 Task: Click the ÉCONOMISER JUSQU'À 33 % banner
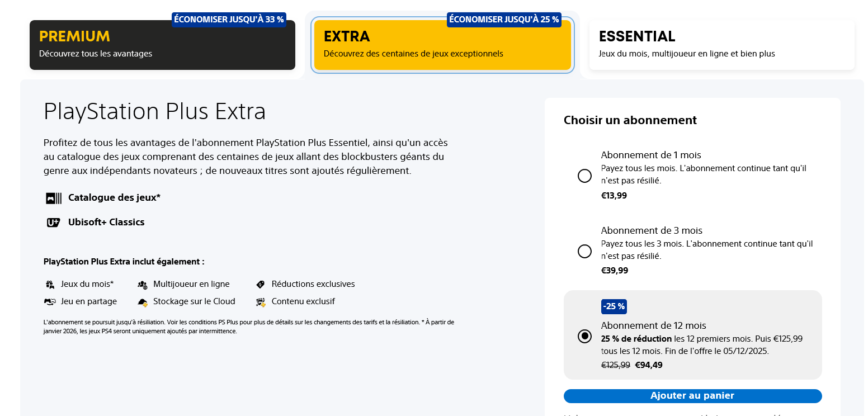tap(229, 19)
